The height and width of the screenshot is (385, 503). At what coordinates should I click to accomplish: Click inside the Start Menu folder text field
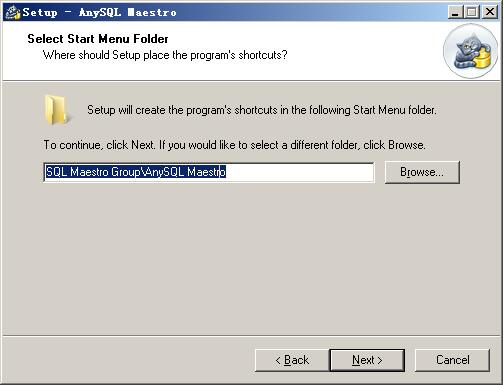(x=209, y=172)
